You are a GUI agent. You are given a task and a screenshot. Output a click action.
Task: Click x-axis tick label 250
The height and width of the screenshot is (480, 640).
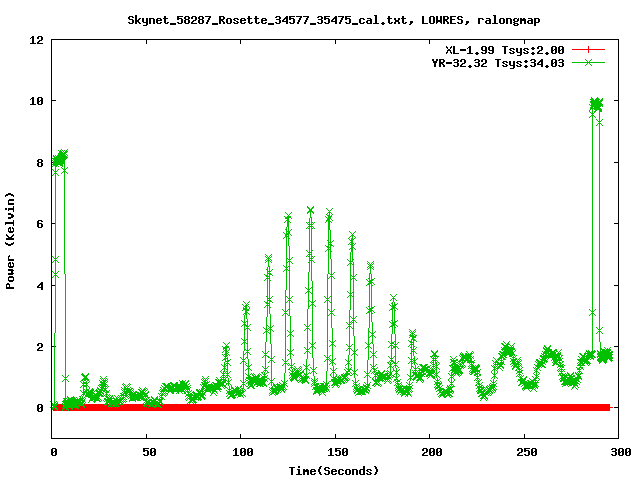pyautogui.click(x=527, y=452)
